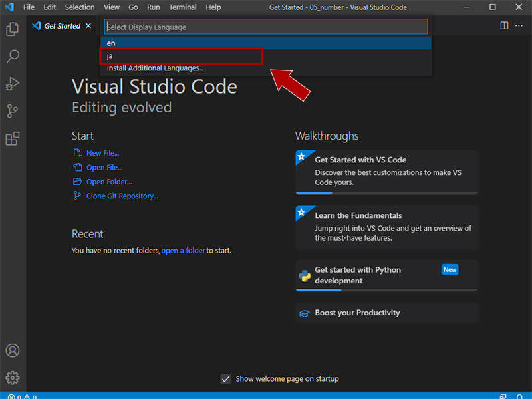Maximize the Visual Studio Code window

493,7
